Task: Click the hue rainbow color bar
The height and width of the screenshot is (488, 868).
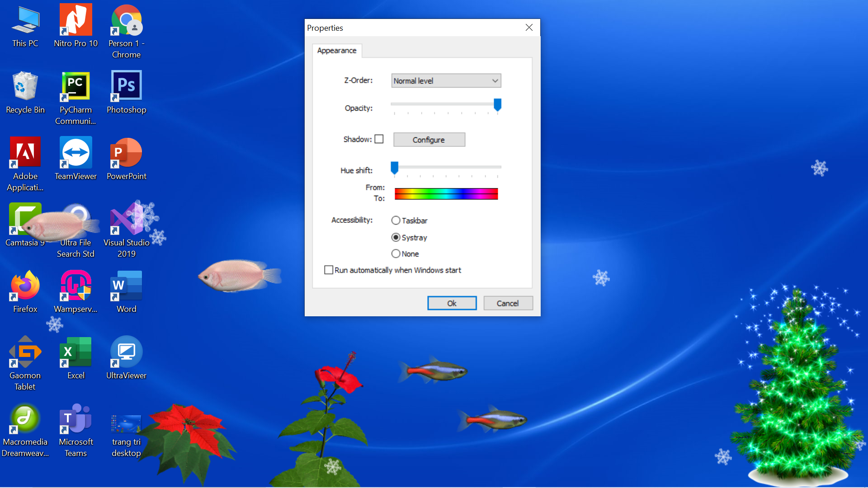Action: tap(446, 194)
